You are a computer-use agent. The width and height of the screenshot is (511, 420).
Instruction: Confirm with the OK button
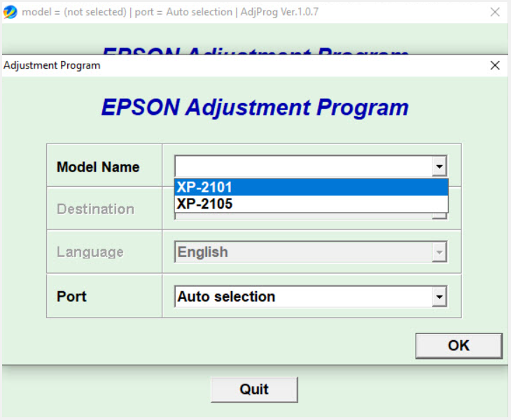[459, 346]
